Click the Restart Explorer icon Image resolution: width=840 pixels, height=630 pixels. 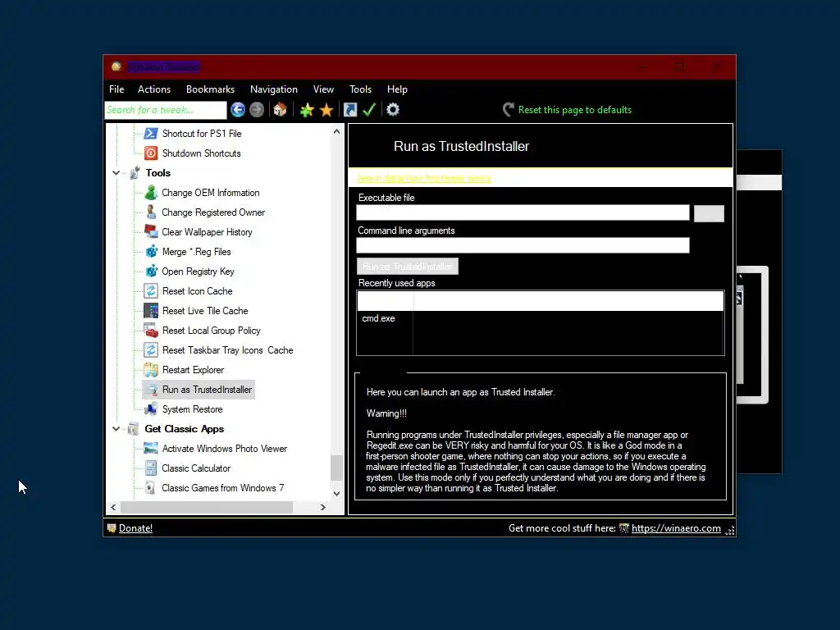click(151, 370)
